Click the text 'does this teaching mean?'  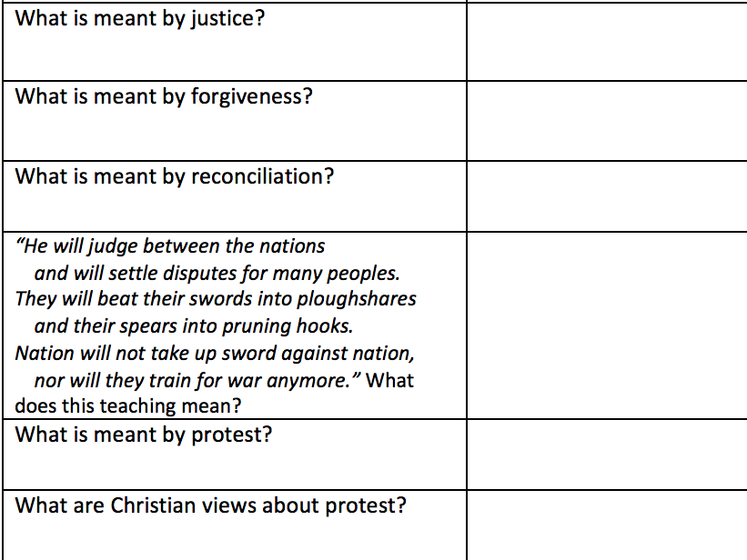coord(128,406)
